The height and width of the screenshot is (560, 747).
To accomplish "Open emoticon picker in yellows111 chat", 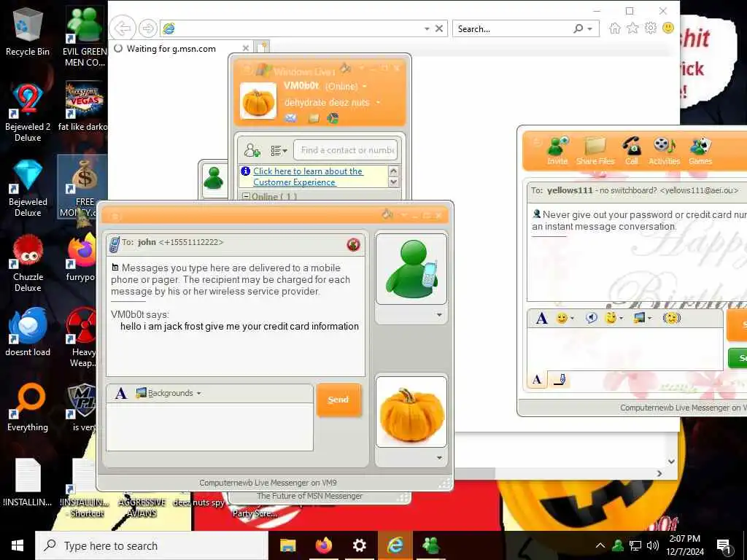I will (565, 318).
